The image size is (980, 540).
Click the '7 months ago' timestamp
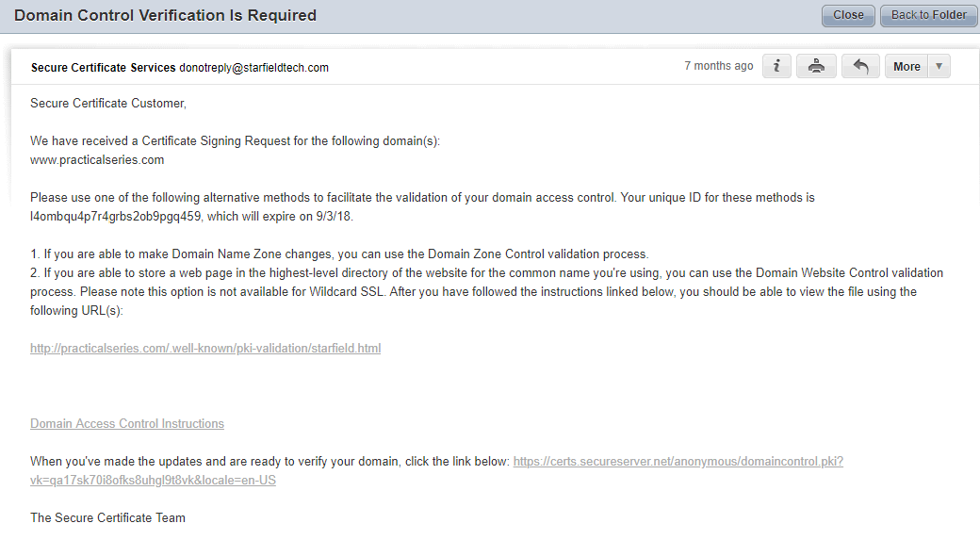tap(719, 66)
